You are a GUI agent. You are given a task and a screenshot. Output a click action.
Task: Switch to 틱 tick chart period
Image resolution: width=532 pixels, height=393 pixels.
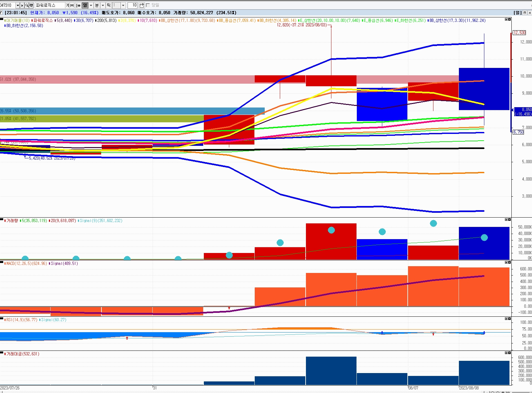click(109, 5)
